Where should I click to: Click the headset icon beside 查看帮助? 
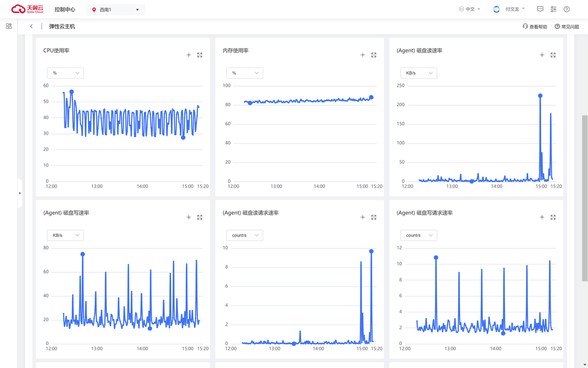pos(525,27)
